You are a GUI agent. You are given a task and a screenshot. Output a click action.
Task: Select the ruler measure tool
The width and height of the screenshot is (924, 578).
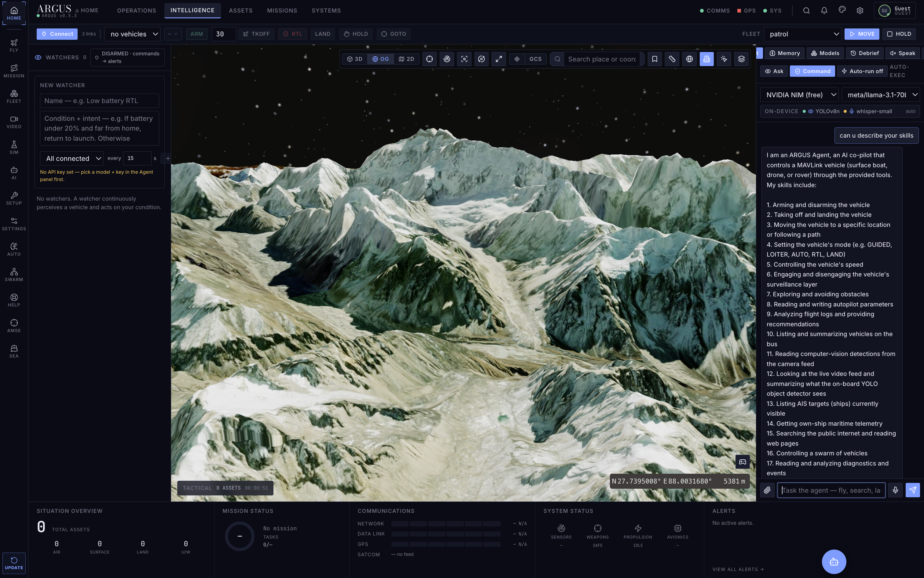672,59
